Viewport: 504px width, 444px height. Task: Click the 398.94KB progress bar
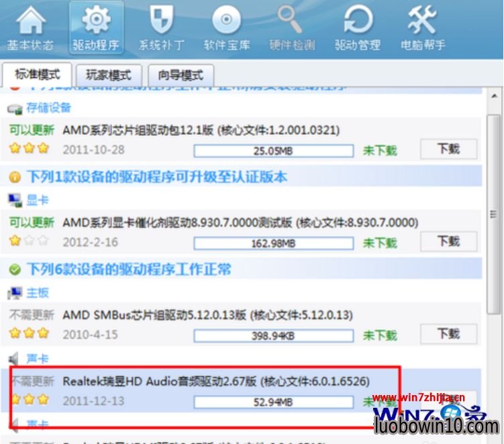point(274,336)
